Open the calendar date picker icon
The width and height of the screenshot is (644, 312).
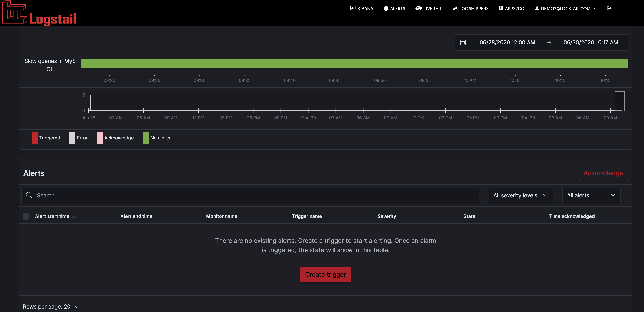click(463, 43)
